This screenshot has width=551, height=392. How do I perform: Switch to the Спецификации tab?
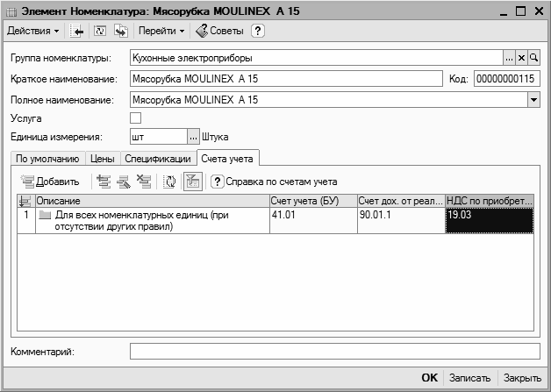[157, 159]
